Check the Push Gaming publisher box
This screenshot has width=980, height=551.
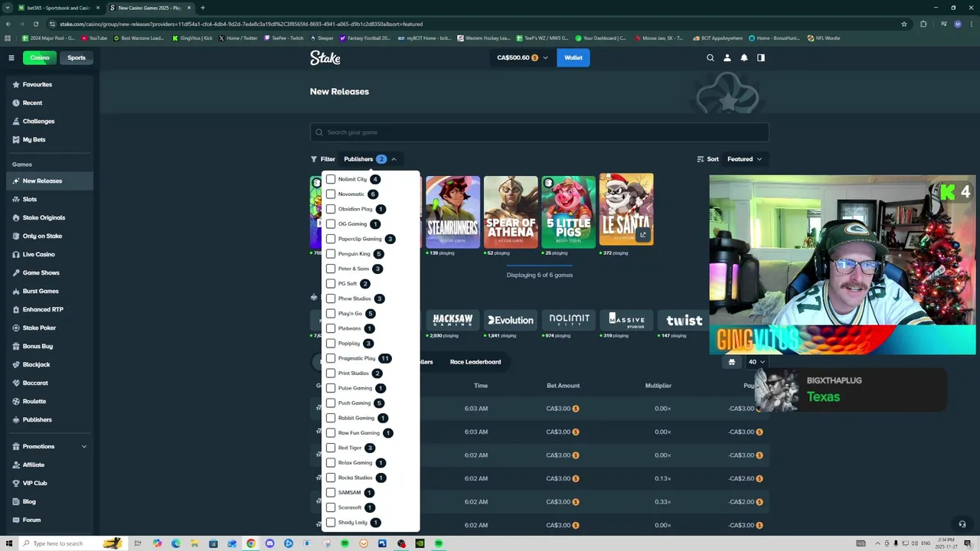[331, 403]
